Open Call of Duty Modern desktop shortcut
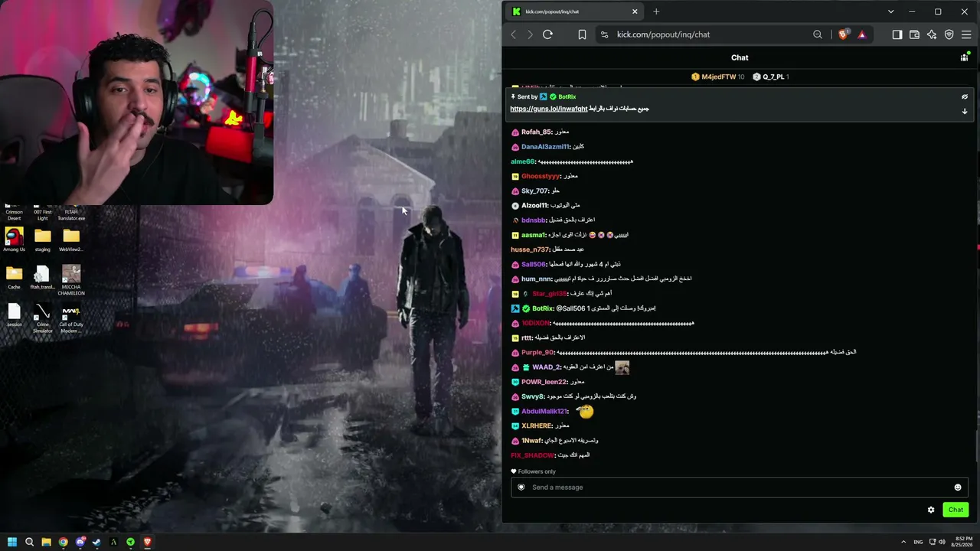This screenshot has width=980, height=551. coord(71,318)
